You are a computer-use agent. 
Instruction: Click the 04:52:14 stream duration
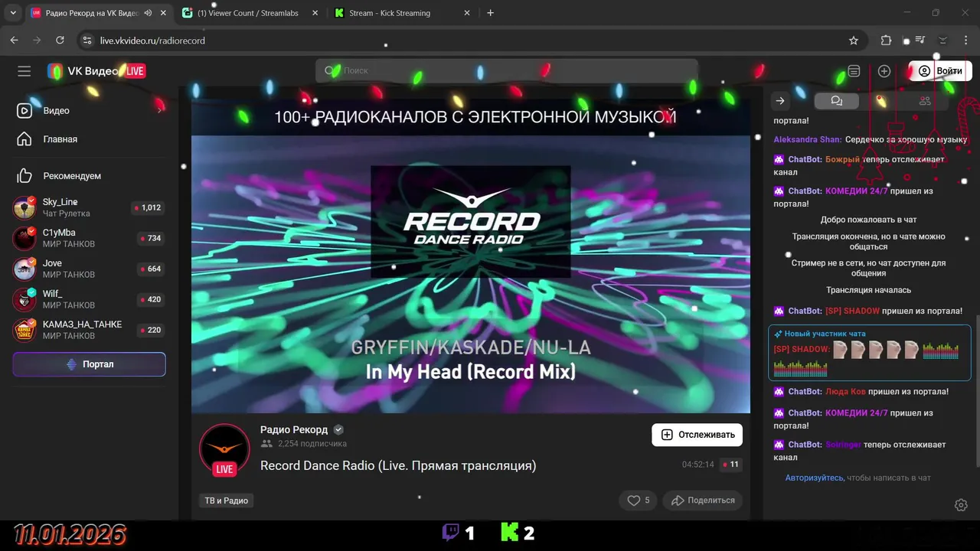(697, 465)
